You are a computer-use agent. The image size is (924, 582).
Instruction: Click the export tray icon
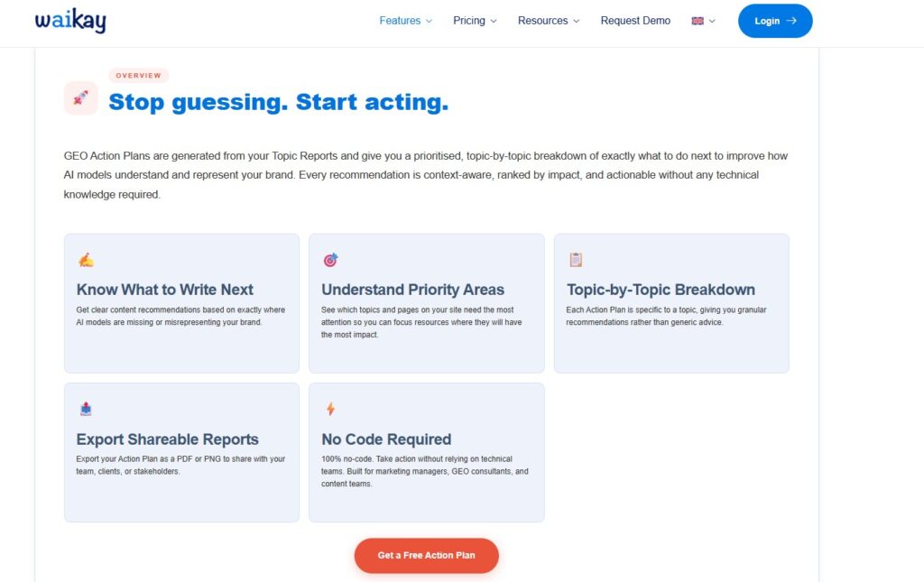(86, 408)
